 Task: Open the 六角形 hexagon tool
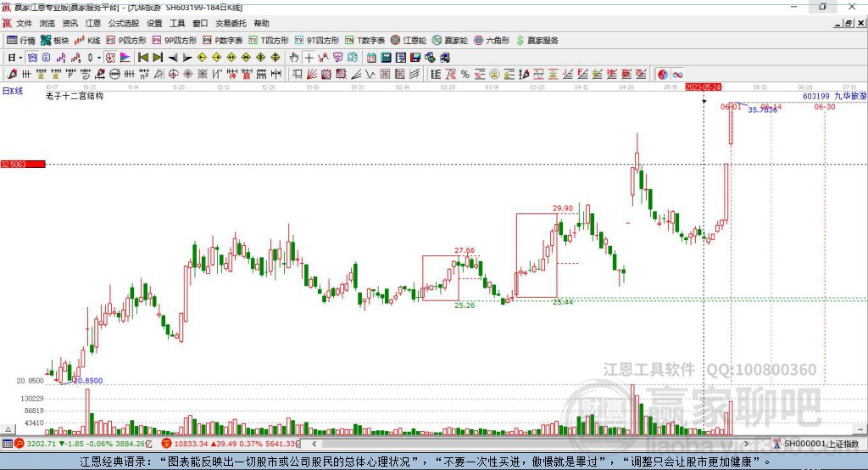pos(492,41)
